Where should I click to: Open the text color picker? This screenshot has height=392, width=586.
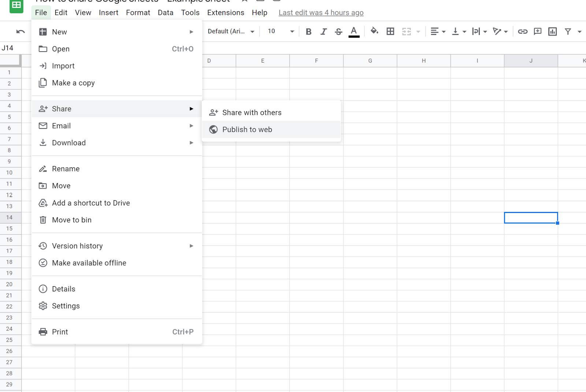pyautogui.click(x=353, y=31)
